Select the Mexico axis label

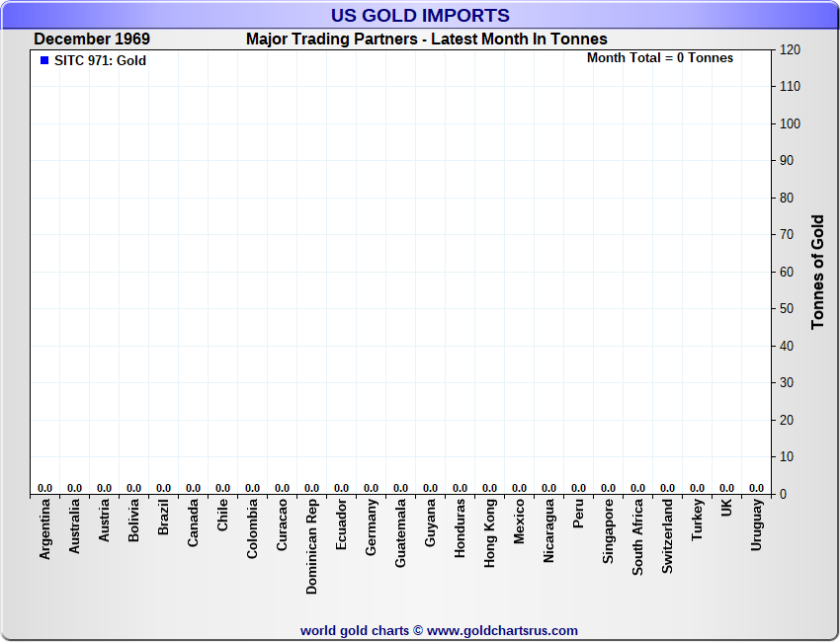tap(520, 522)
